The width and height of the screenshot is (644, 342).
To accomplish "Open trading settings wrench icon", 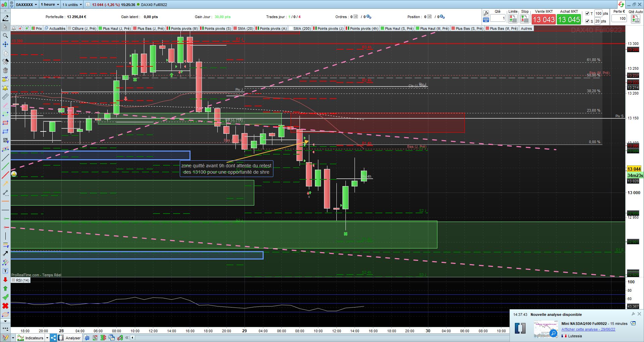I will (486, 13).
